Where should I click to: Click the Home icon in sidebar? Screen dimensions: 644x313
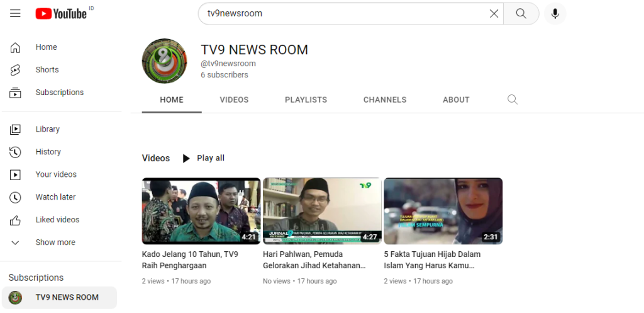pos(15,47)
